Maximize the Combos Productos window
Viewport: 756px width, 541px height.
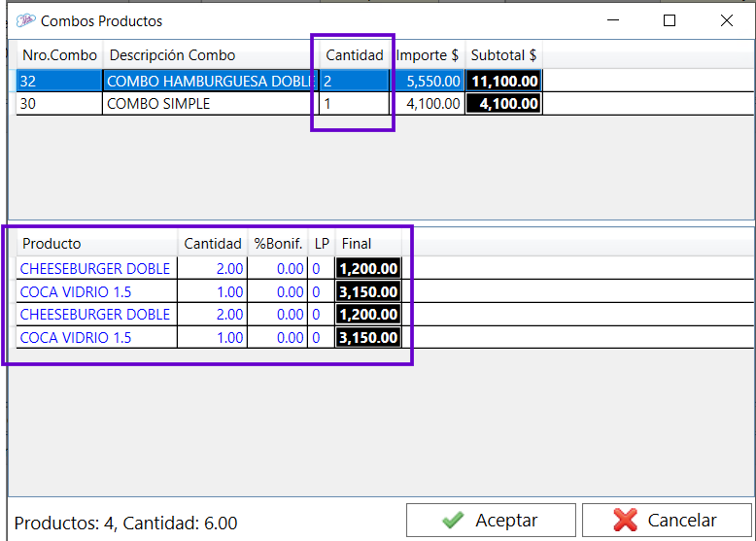pyautogui.click(x=669, y=20)
